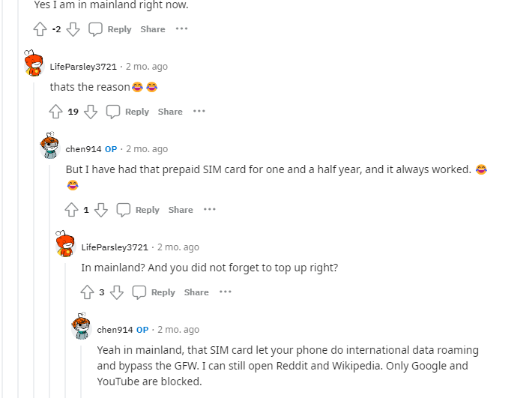Reply to 'thats the reason' comment
This screenshot has height=398, width=532.
click(x=128, y=112)
